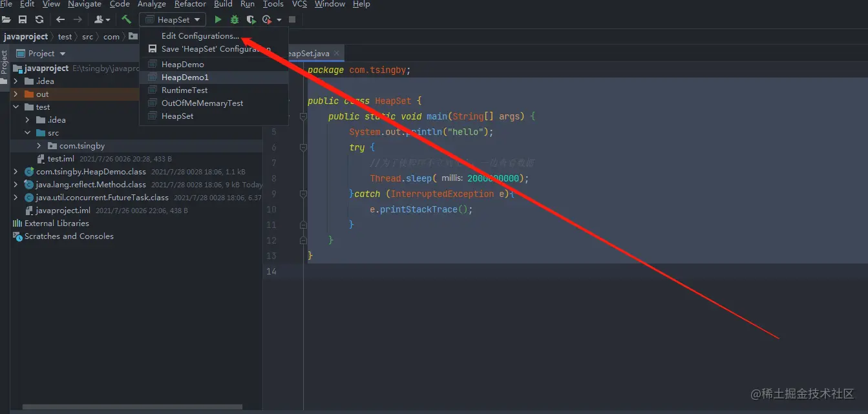Open the Navigate menu

[x=85, y=4]
